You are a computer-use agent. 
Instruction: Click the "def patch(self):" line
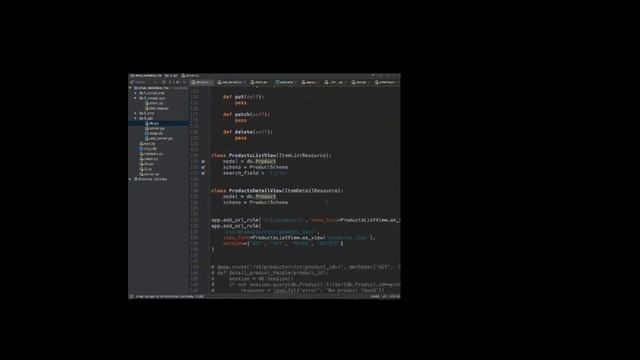coord(246,115)
